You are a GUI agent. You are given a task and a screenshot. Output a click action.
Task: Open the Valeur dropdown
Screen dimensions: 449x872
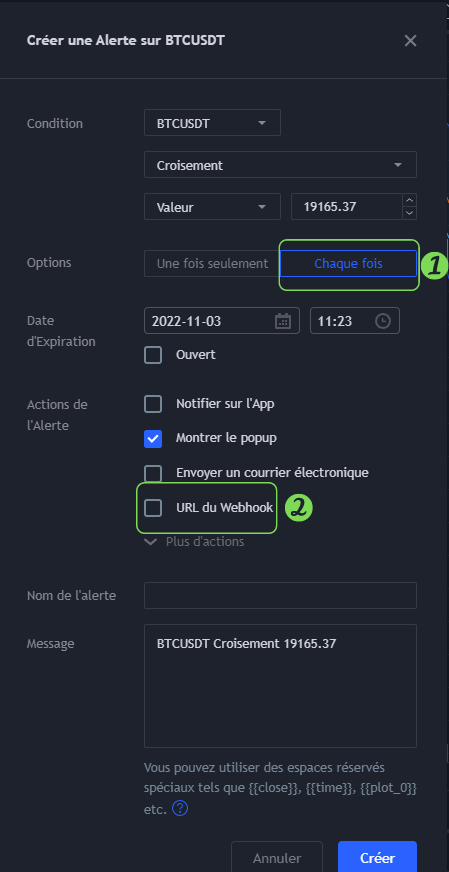(x=212, y=207)
